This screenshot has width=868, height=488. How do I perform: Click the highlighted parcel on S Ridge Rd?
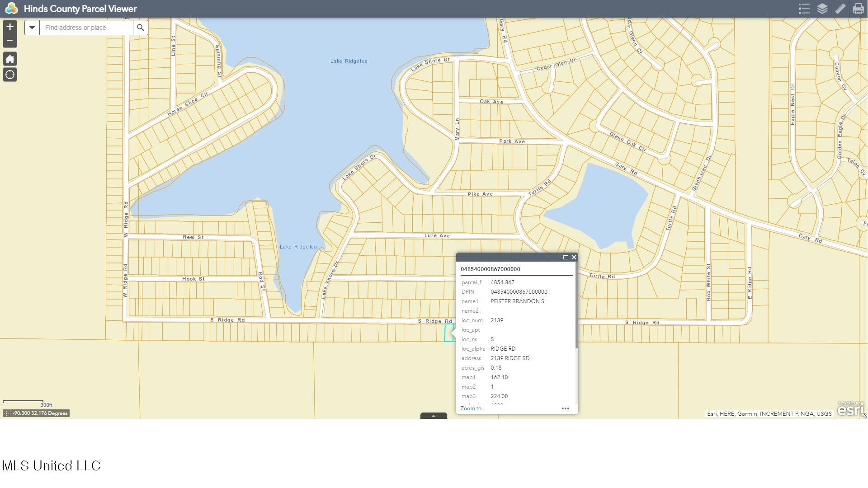(x=448, y=333)
